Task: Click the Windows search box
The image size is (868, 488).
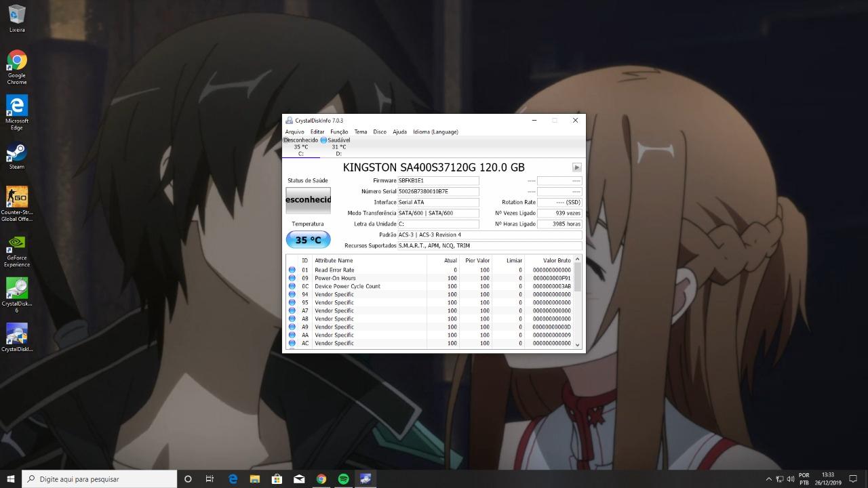Action: pos(100,479)
